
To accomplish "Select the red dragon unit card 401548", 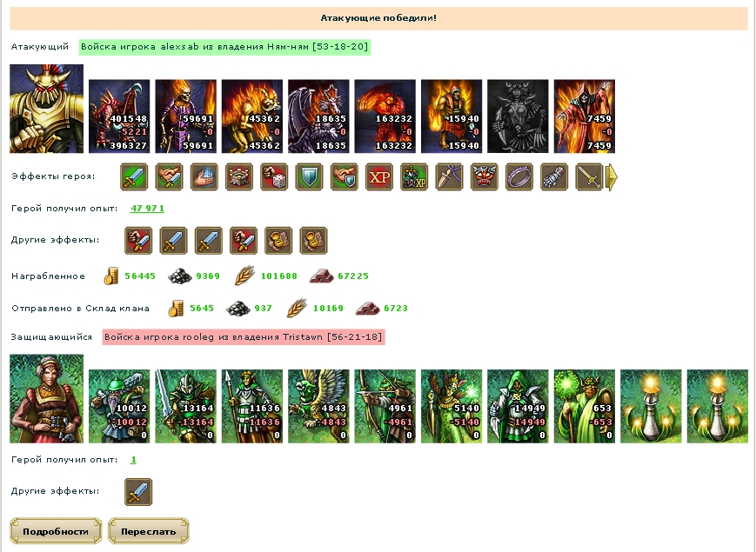I will click(x=119, y=116).
